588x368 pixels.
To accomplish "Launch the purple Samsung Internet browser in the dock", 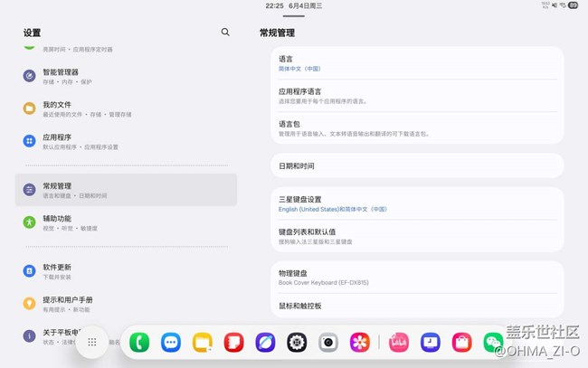I will pos(265,343).
